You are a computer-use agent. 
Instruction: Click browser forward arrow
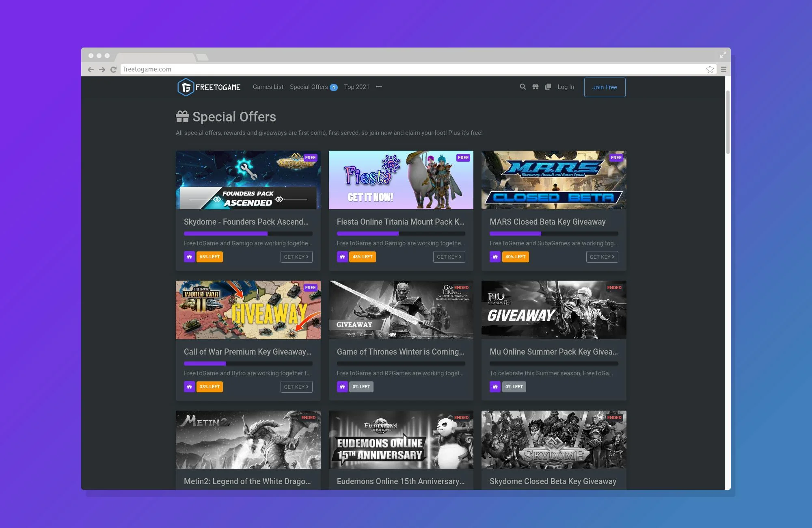pos(102,69)
